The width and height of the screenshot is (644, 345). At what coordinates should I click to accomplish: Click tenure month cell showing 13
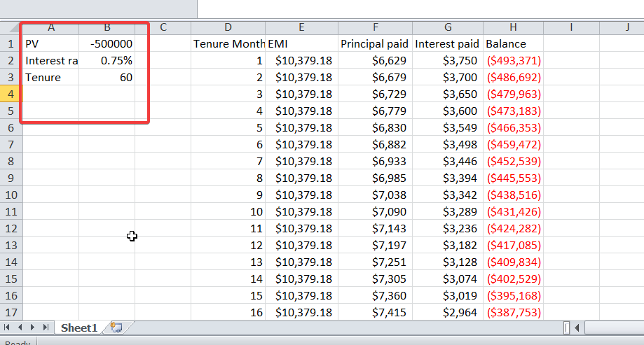228,262
